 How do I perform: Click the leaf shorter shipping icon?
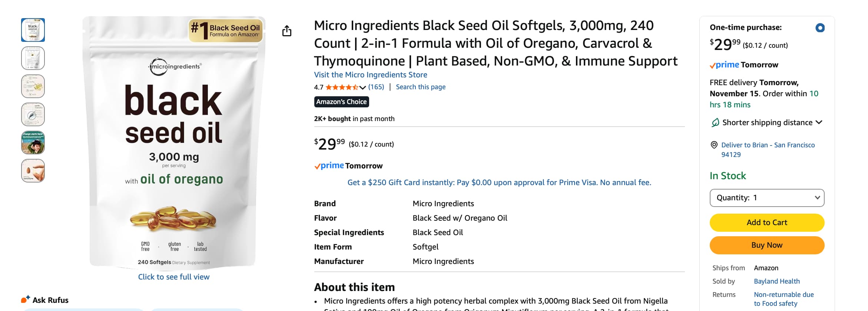coord(715,123)
